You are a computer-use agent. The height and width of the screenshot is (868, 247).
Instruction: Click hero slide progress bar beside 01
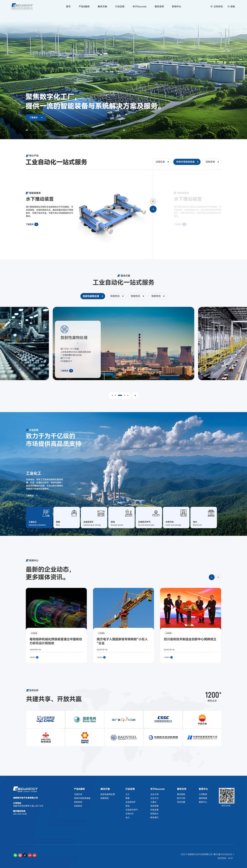(x=45, y=130)
